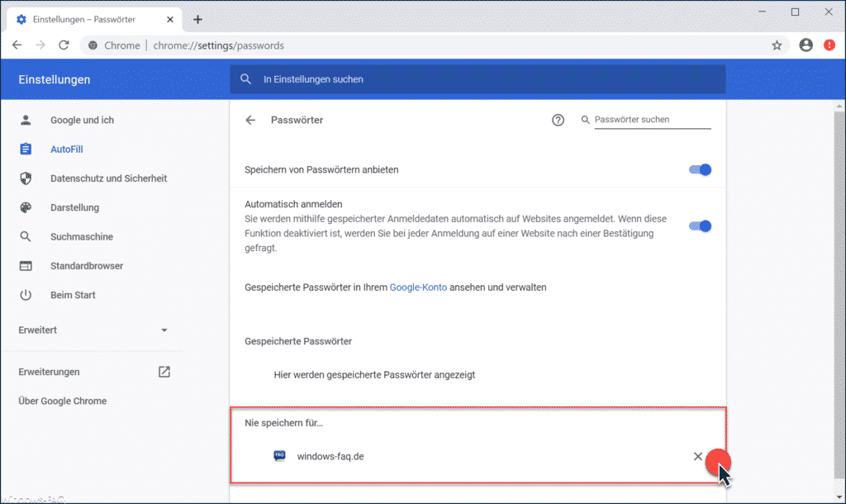This screenshot has height=504, width=846.
Task: Click the red Chrome alert icon
Action: tap(829, 45)
